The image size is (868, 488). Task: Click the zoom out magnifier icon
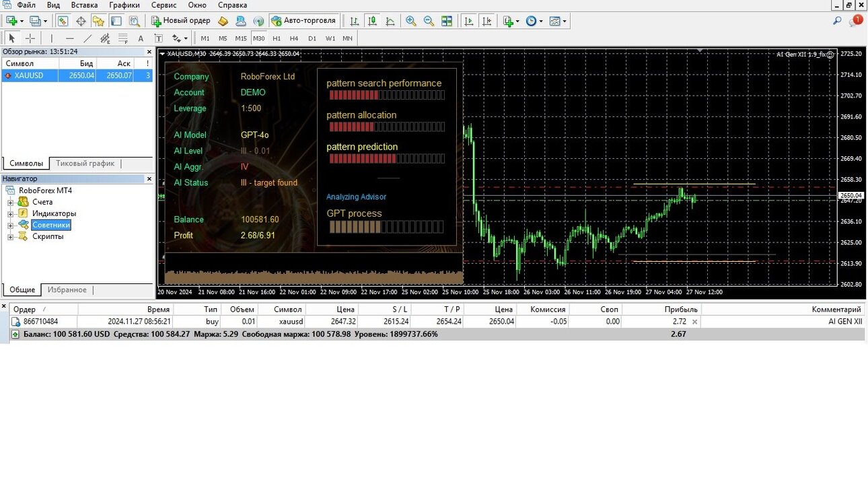point(429,21)
